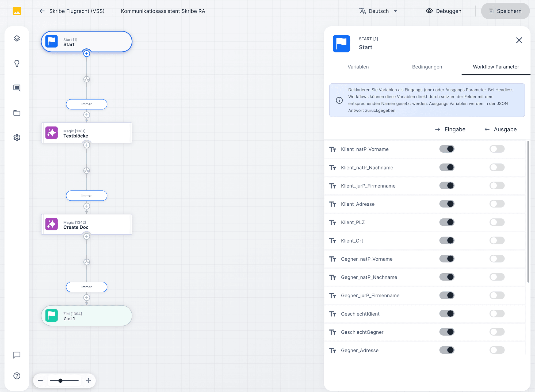Screen dimensions: 535x392
Task: Open the settings gear in left sidebar
Action: point(17,138)
